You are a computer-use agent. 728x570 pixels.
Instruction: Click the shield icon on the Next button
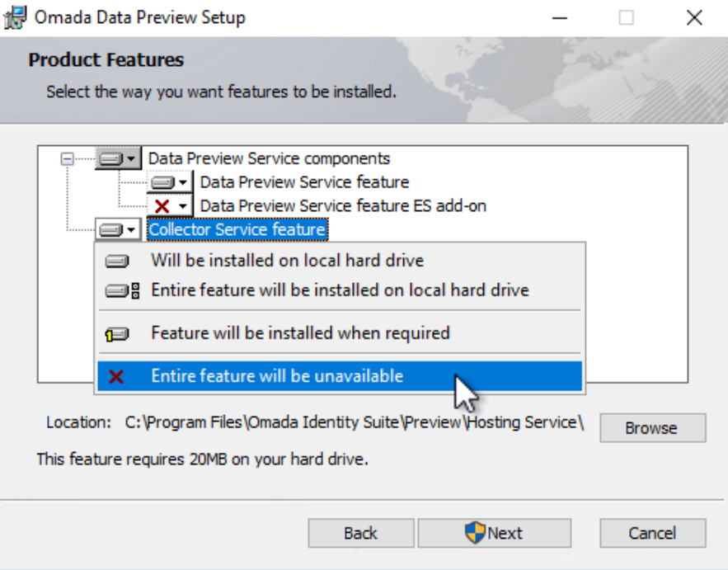point(475,532)
